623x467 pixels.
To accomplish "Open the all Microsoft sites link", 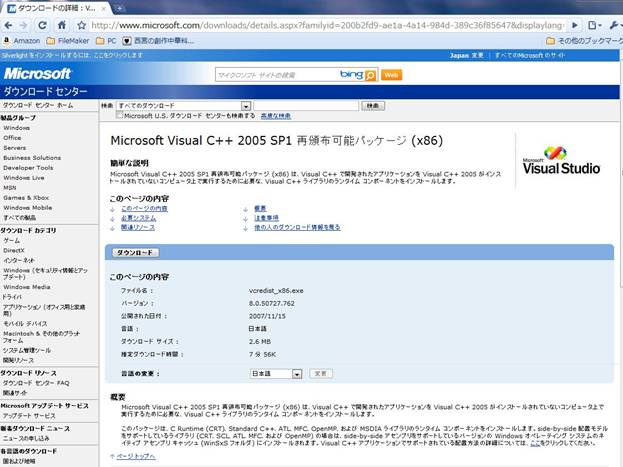I will click(x=529, y=55).
